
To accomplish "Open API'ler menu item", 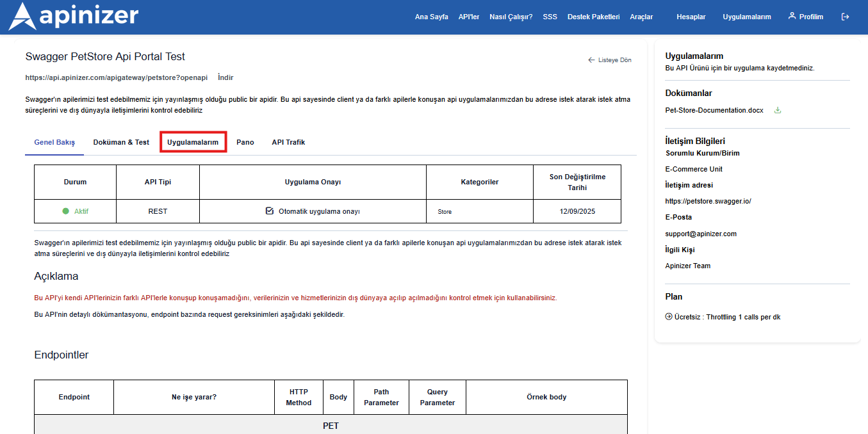I will pos(469,17).
